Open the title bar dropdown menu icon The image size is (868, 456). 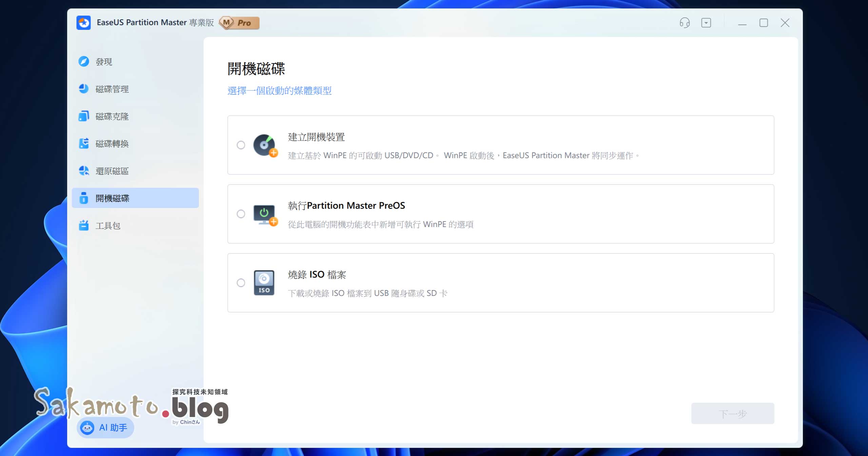click(x=706, y=23)
